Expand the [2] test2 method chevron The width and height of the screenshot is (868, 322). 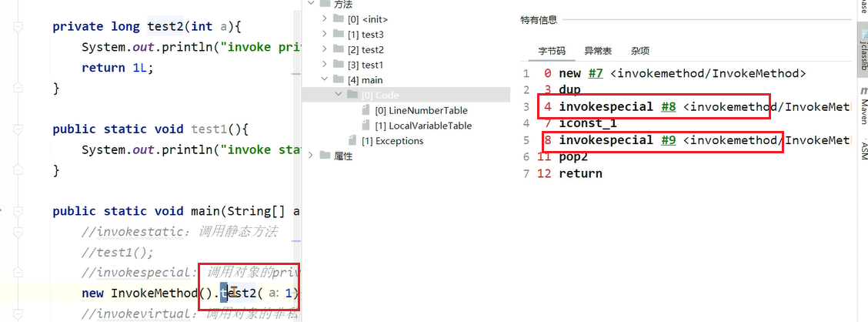325,49
